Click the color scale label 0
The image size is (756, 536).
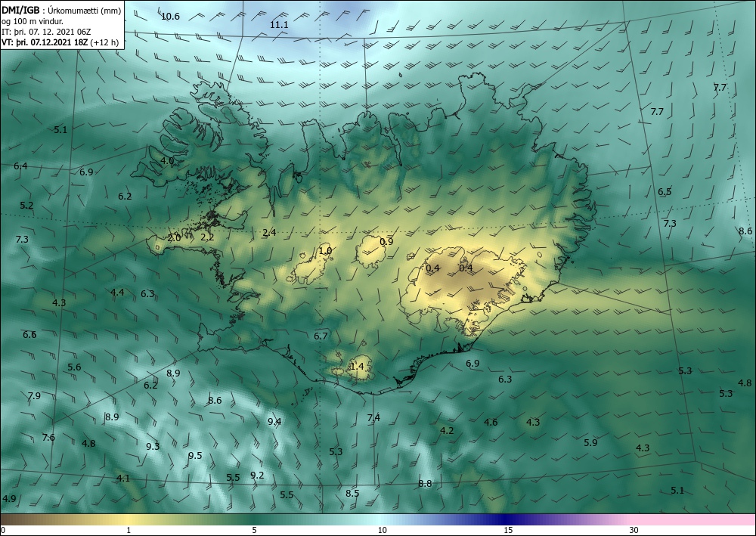coord(3,530)
